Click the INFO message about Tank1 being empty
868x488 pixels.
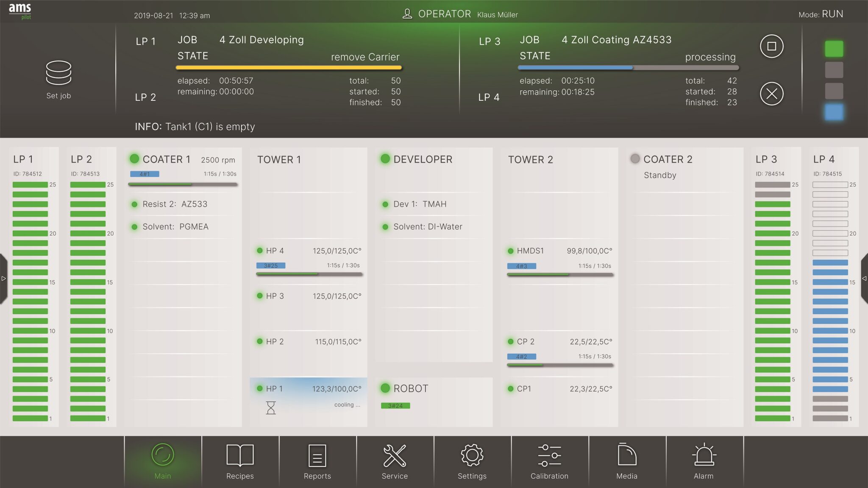tap(195, 127)
